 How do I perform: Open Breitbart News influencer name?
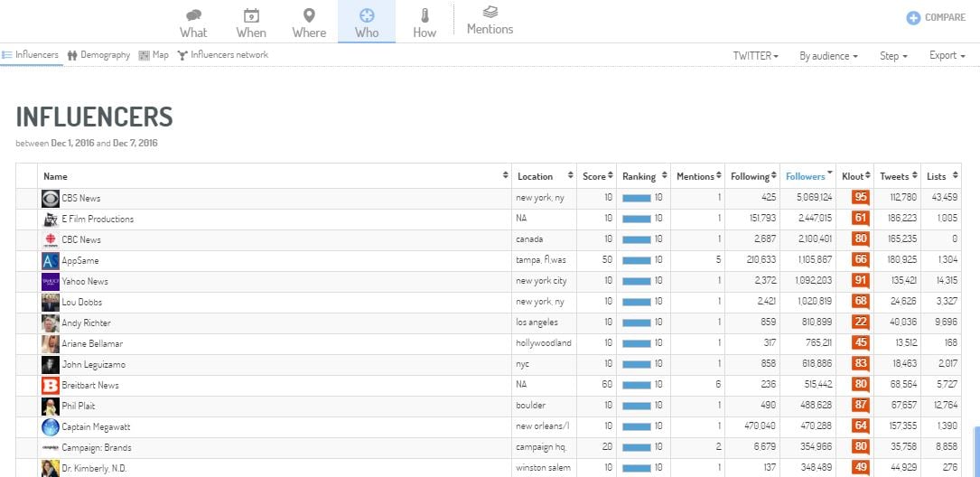90,386
